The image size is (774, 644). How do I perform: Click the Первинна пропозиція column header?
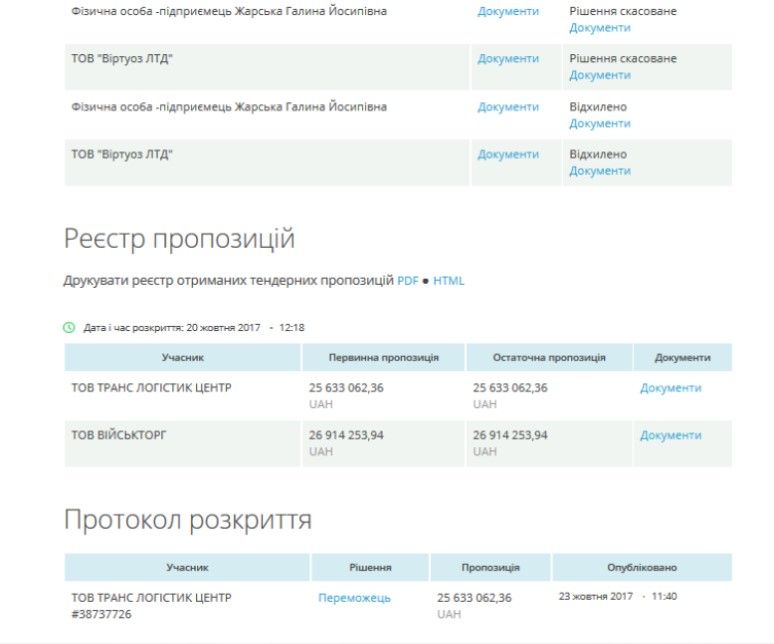[x=383, y=357]
